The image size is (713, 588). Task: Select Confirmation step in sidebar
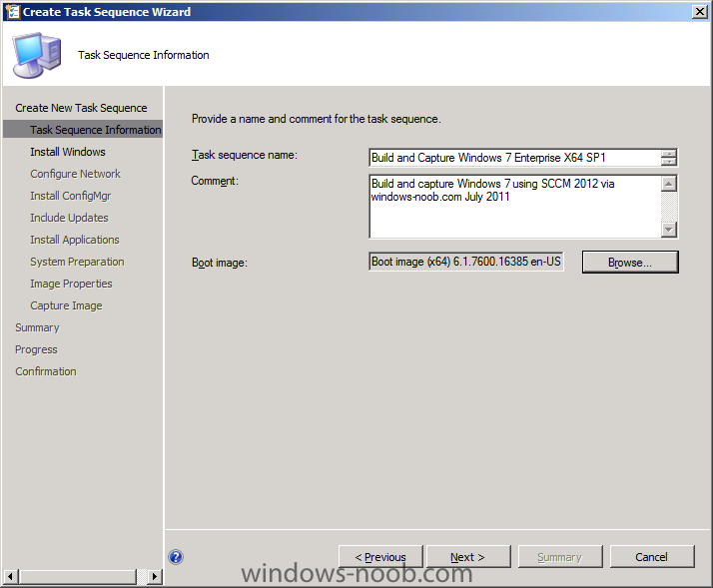[46, 371]
